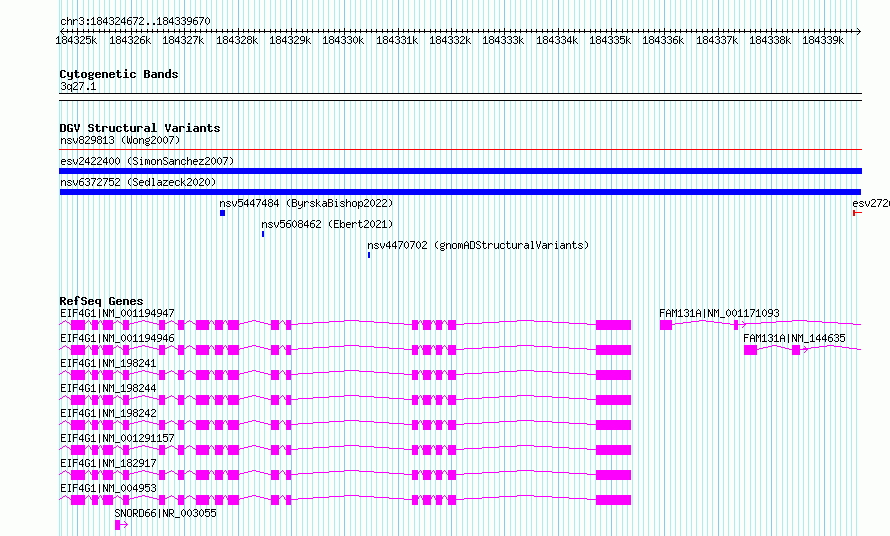Click the 184337k ruler label
Viewport: 890px width, 536px height.
pos(717,40)
